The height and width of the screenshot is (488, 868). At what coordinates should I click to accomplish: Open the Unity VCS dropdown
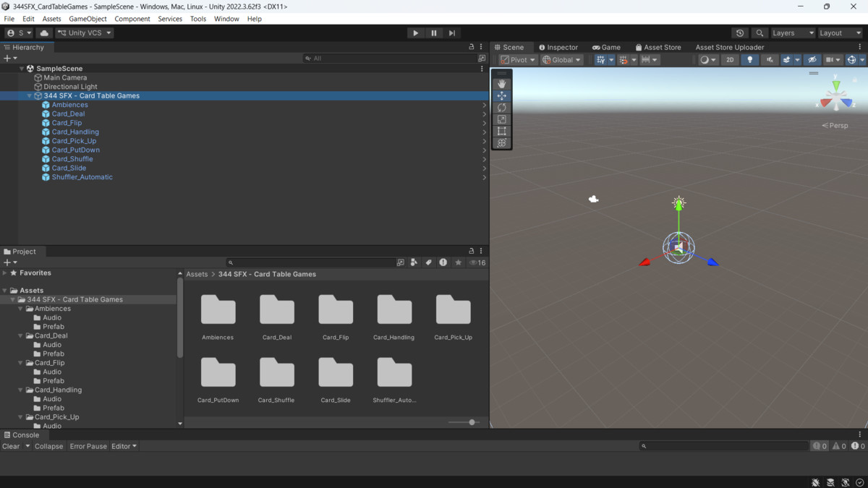click(85, 33)
